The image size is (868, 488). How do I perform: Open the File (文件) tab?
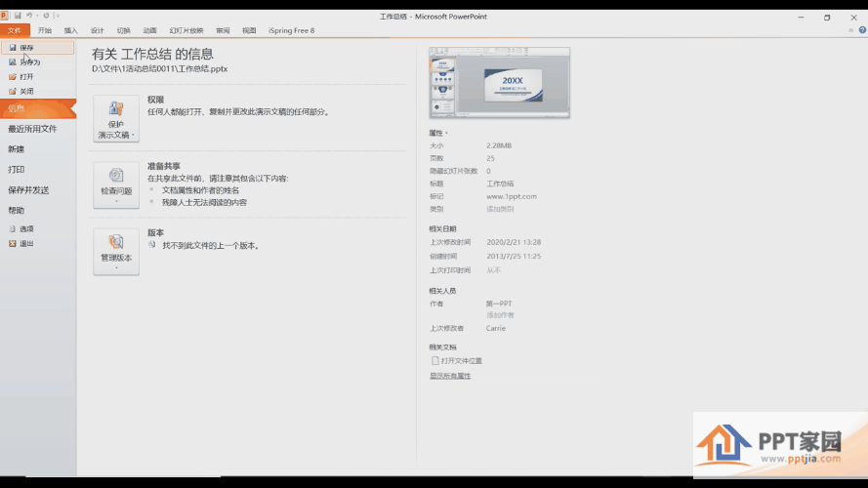[15, 30]
